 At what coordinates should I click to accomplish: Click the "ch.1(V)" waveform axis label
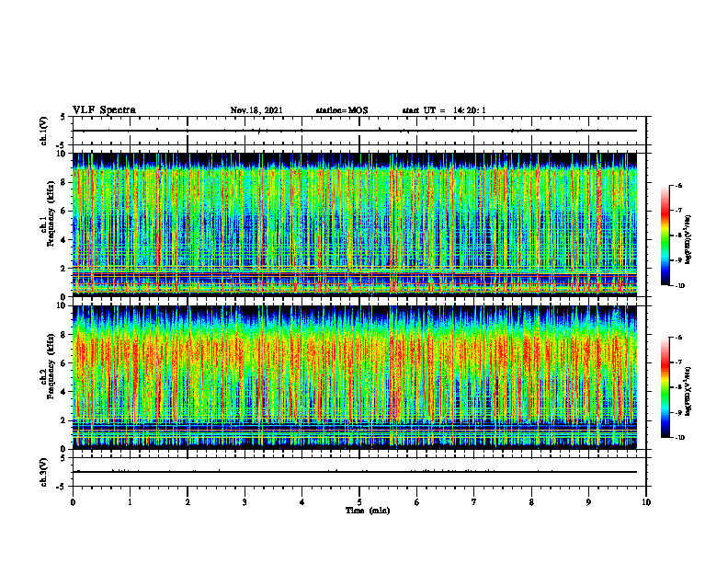pyautogui.click(x=44, y=131)
